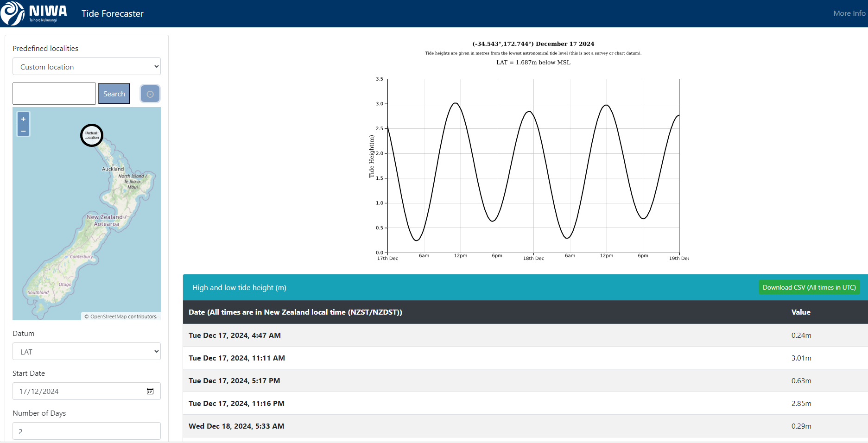Click the 18th Dec axis label
This screenshot has width=868, height=443.
[x=533, y=258]
